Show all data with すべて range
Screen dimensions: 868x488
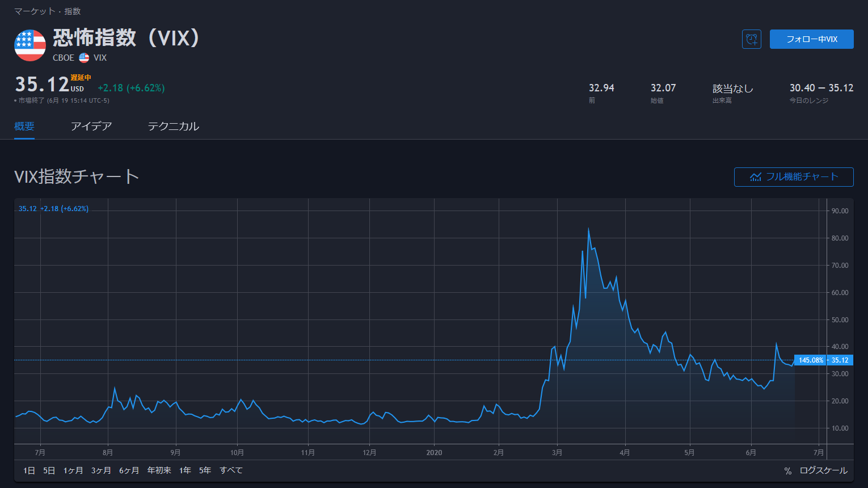[x=231, y=470]
